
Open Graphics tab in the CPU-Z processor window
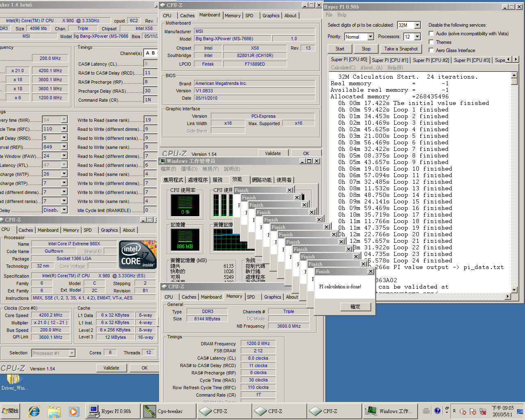point(110,230)
